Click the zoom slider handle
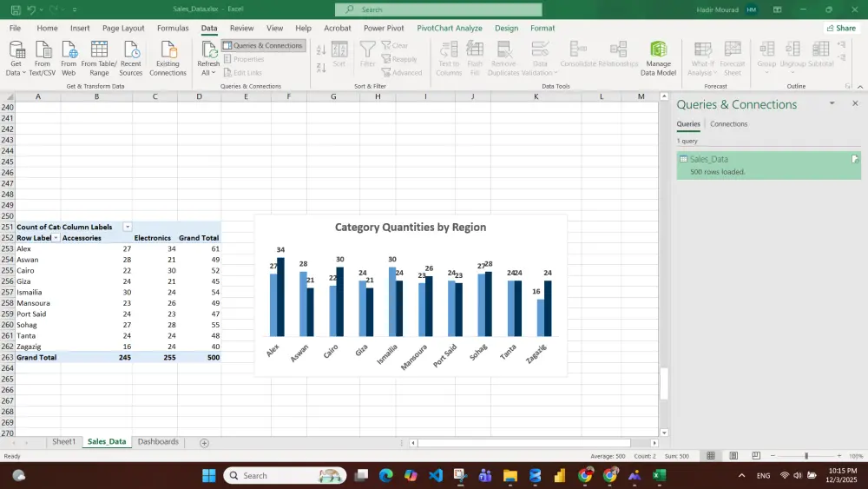 (x=806, y=456)
